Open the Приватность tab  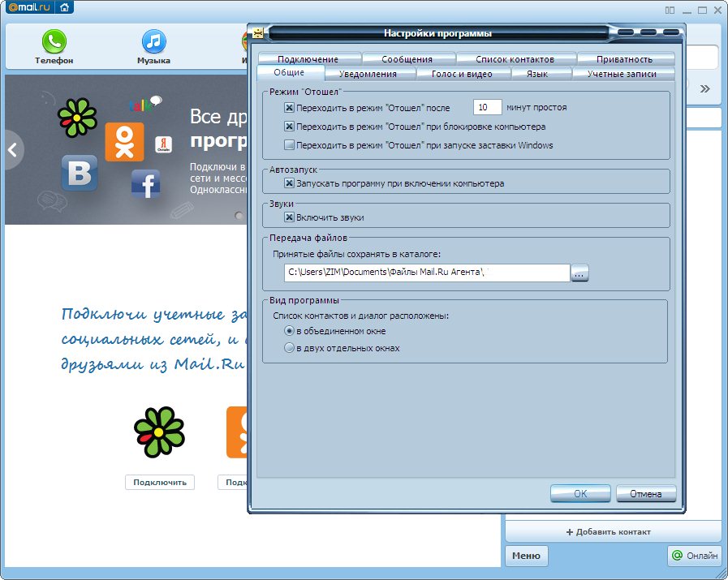pos(623,59)
